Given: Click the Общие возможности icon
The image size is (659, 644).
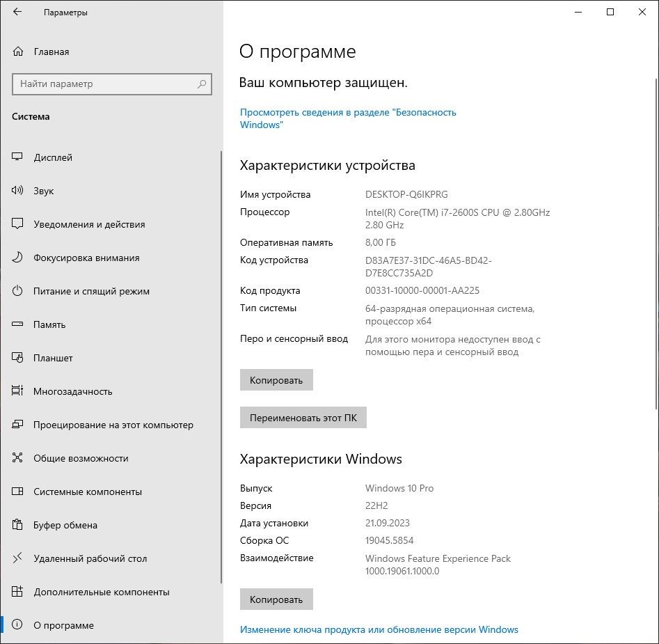Looking at the screenshot, I should click(17, 457).
